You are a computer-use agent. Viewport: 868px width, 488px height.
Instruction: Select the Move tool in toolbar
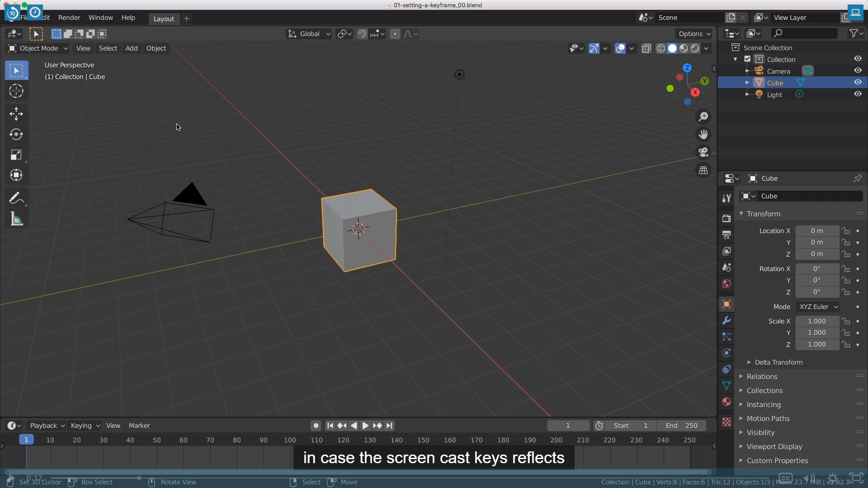pos(16,113)
